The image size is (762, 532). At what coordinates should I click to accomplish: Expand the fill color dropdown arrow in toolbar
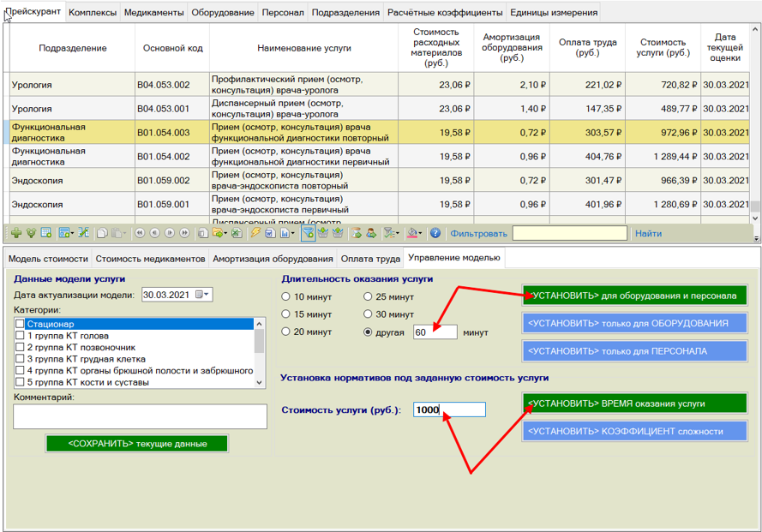(422, 233)
